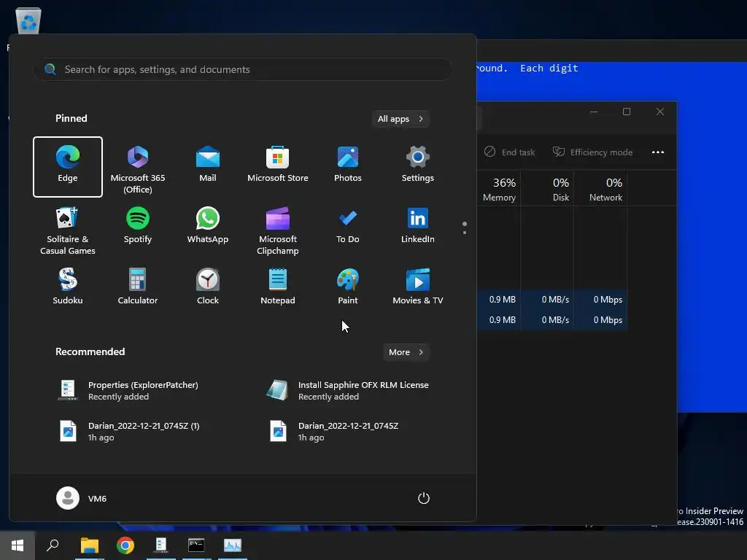Sort by Memory column in Task Manager
747x560 pixels.
click(499, 189)
